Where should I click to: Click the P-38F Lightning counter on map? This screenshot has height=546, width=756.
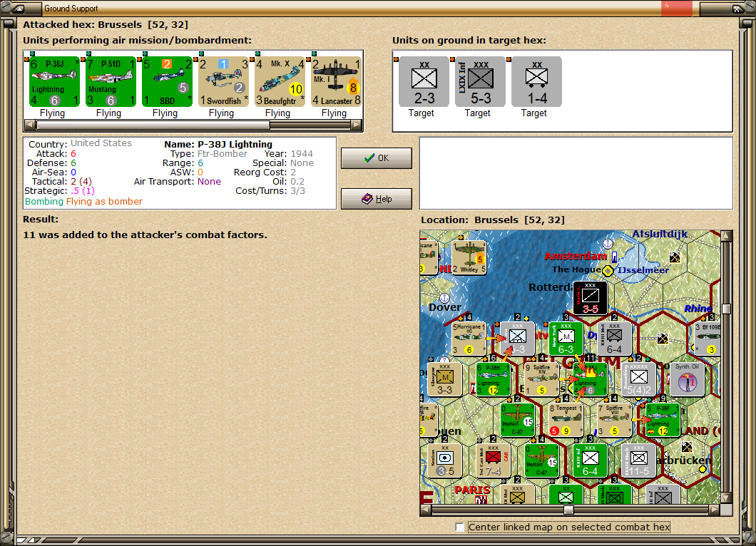point(663,421)
